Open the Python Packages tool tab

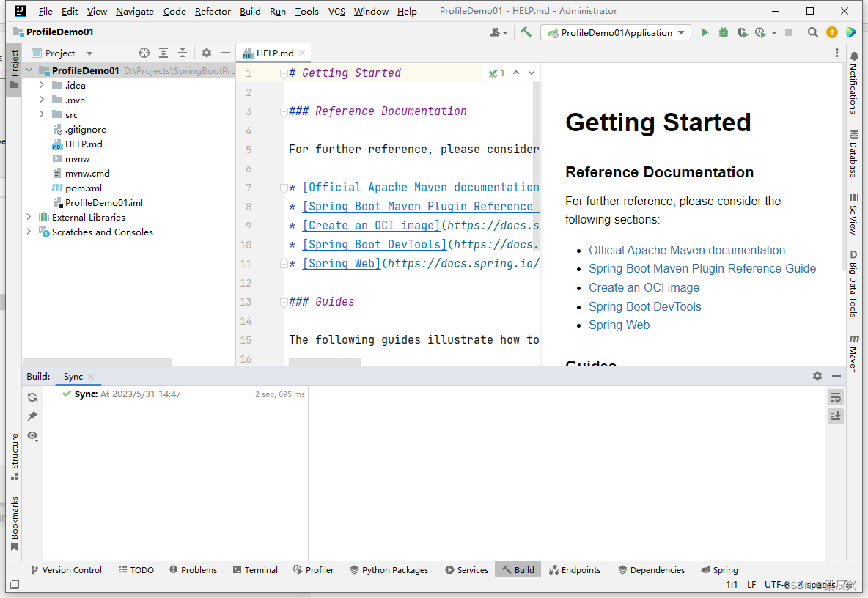point(389,570)
